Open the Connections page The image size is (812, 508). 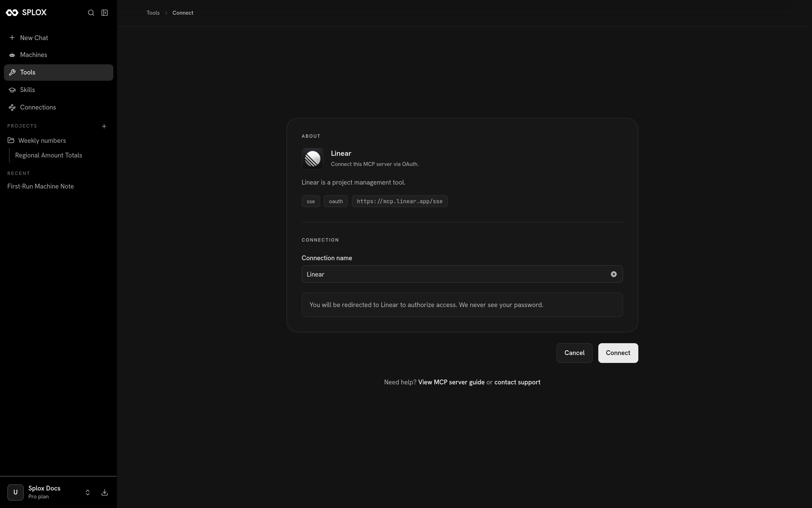[x=59, y=107]
